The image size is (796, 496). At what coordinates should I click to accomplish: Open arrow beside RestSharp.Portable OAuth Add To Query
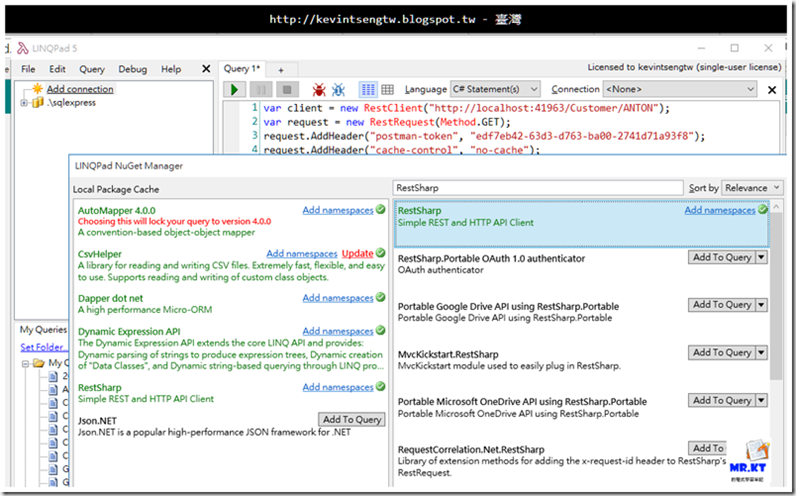coord(761,257)
